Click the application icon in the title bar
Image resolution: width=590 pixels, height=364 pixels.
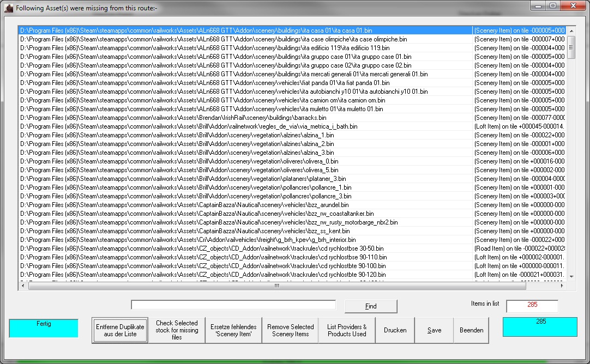tap(8, 8)
